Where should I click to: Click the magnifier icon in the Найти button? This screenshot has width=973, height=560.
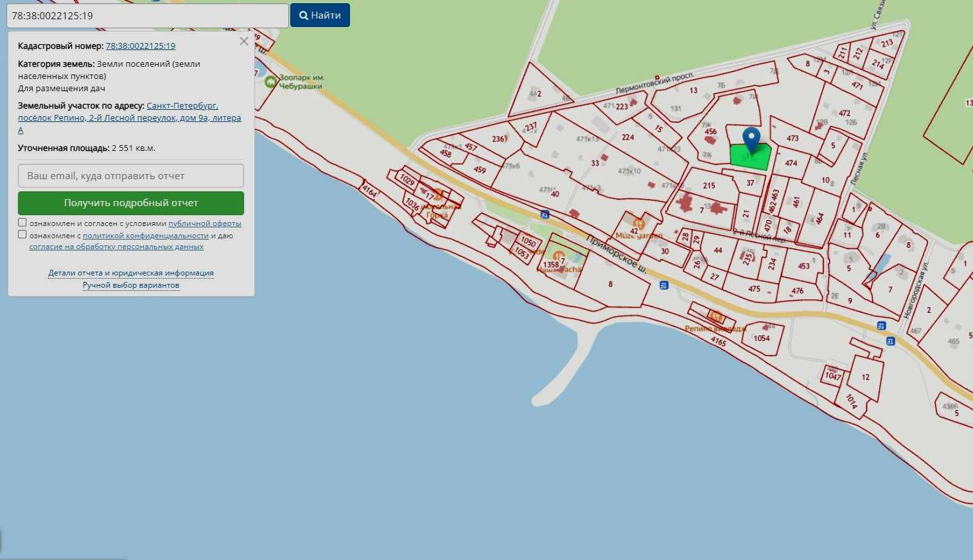(304, 15)
